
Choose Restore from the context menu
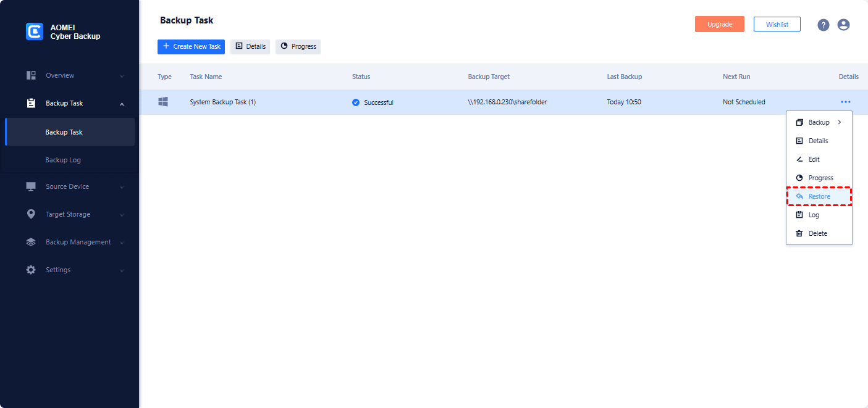pyautogui.click(x=819, y=196)
